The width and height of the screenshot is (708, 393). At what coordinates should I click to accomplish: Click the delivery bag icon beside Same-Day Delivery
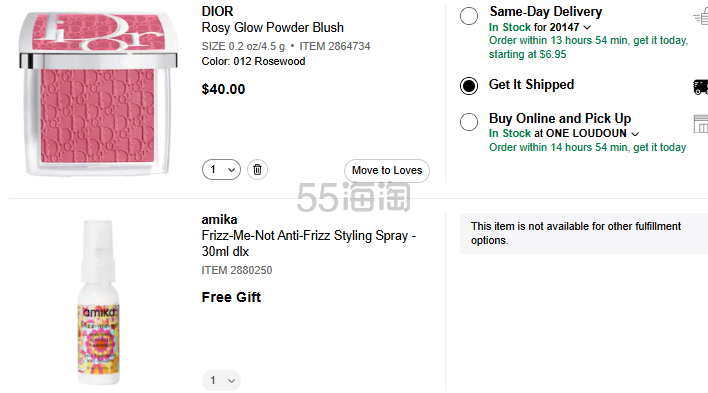point(701,18)
